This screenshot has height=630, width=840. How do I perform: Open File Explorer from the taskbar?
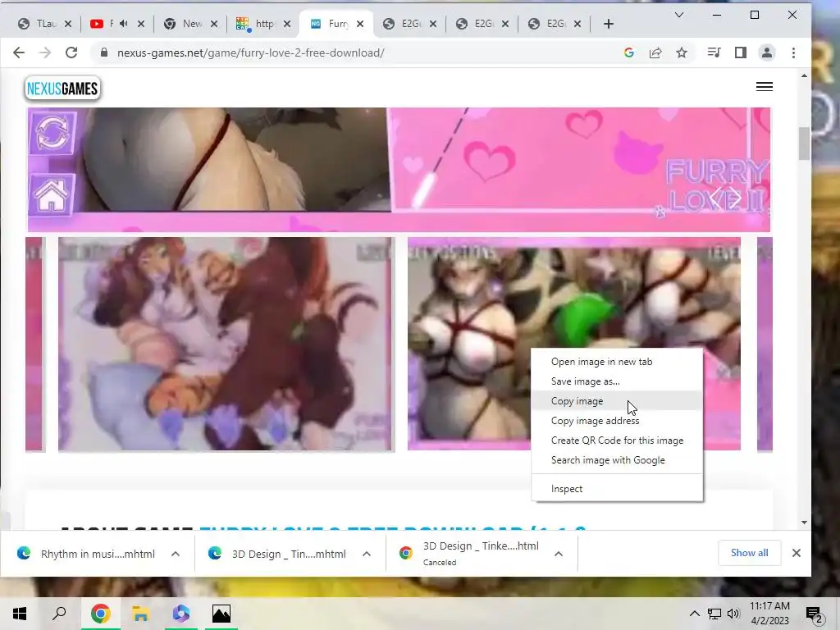[x=140, y=614]
